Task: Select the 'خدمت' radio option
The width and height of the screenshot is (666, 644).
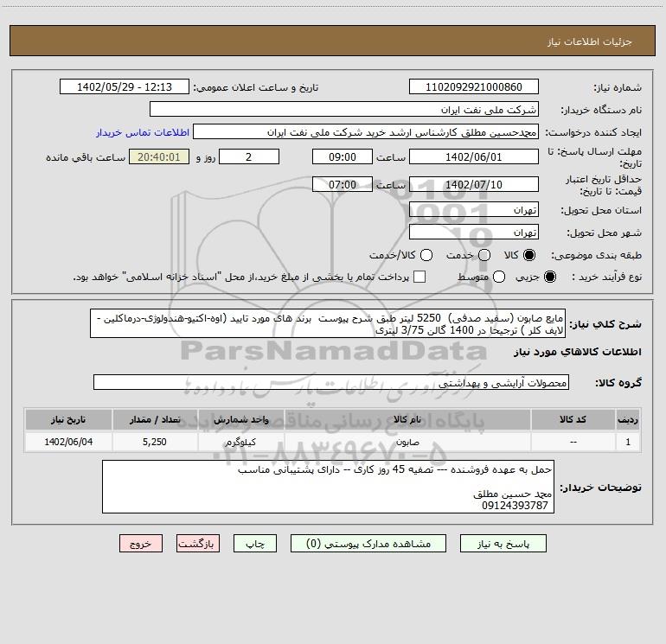Action: tap(484, 255)
